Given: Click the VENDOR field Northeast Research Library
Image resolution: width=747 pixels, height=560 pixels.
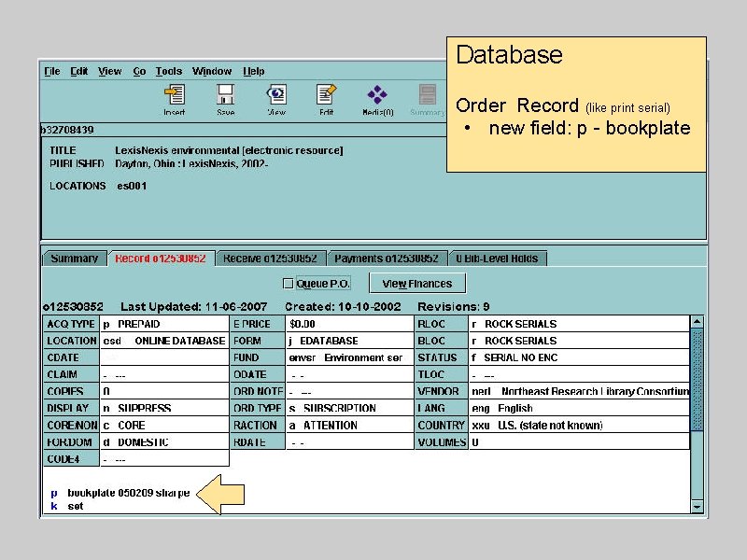Looking at the screenshot, I should pos(579,391).
